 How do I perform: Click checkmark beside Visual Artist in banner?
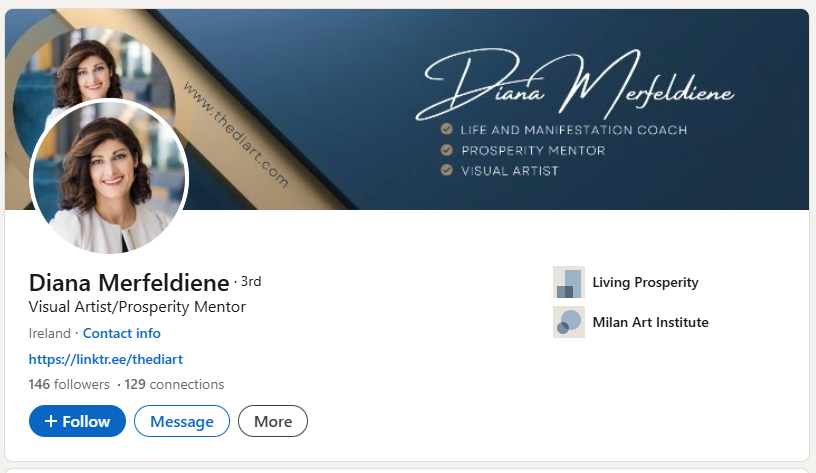[447, 170]
